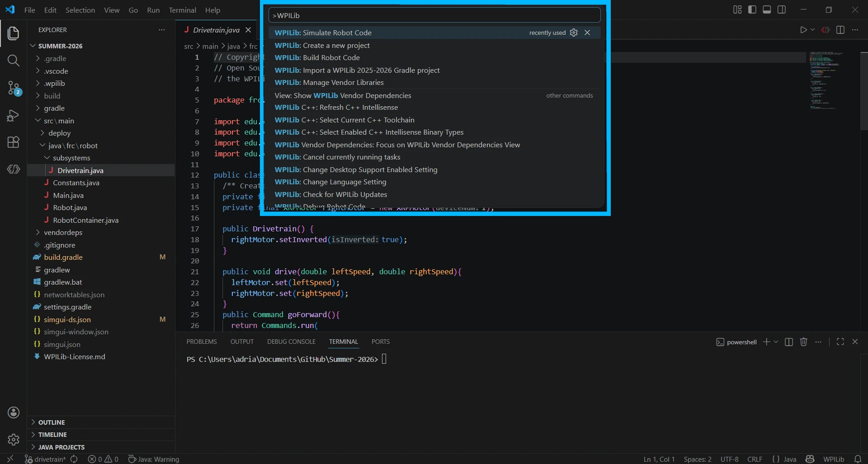Open the Accounts icon in activity bar
Screen dimensions: 868x464
click(x=14, y=412)
